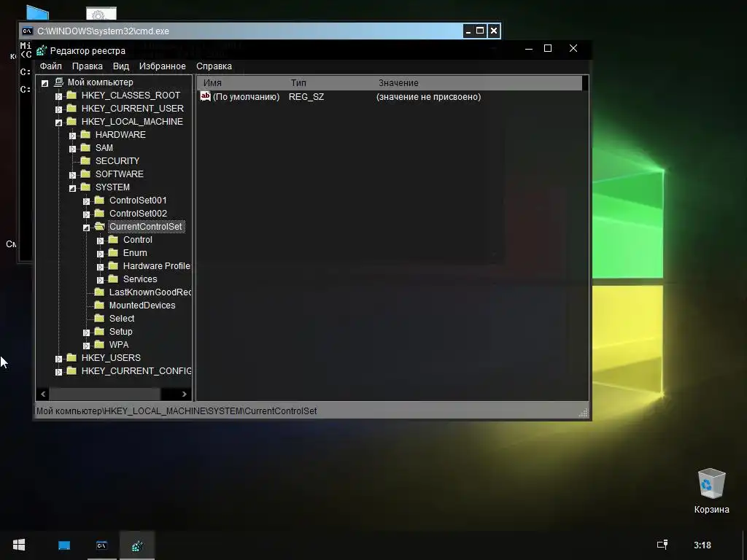The width and height of the screenshot is (747, 560).
Task: Expand the Enum subkey arrow
Action: (x=100, y=254)
